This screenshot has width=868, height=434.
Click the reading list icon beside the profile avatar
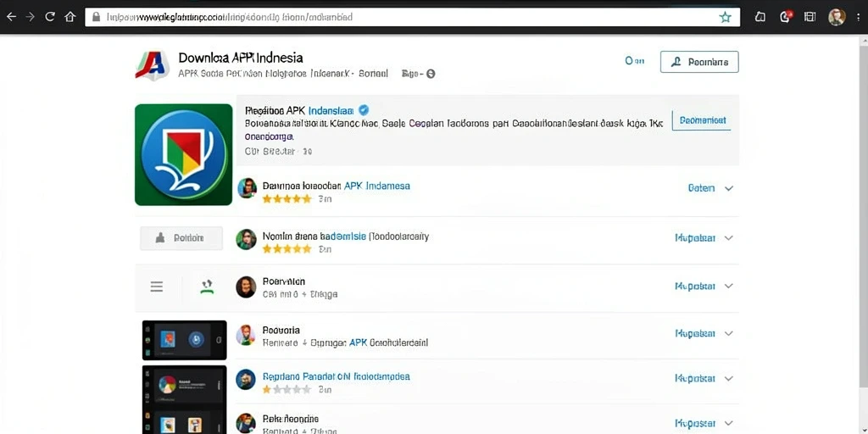point(810,17)
